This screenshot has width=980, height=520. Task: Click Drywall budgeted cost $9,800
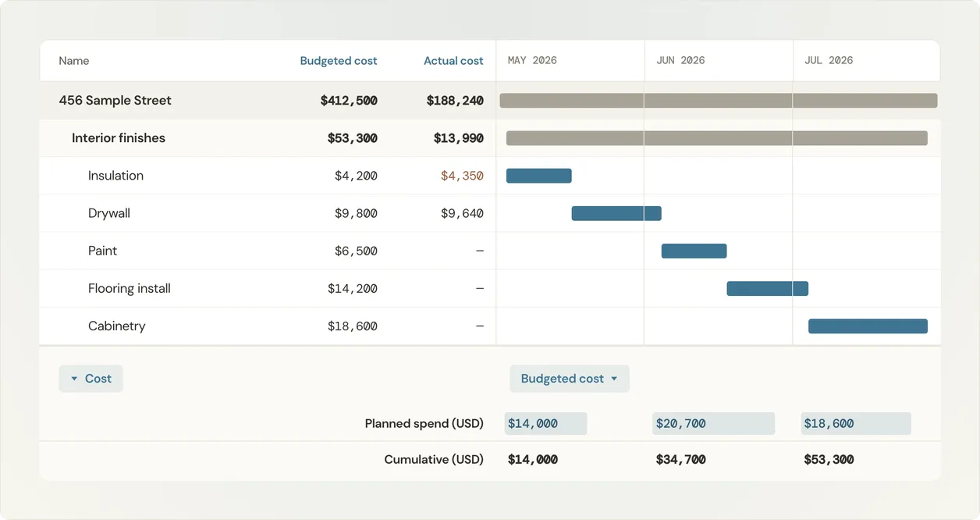click(x=356, y=213)
